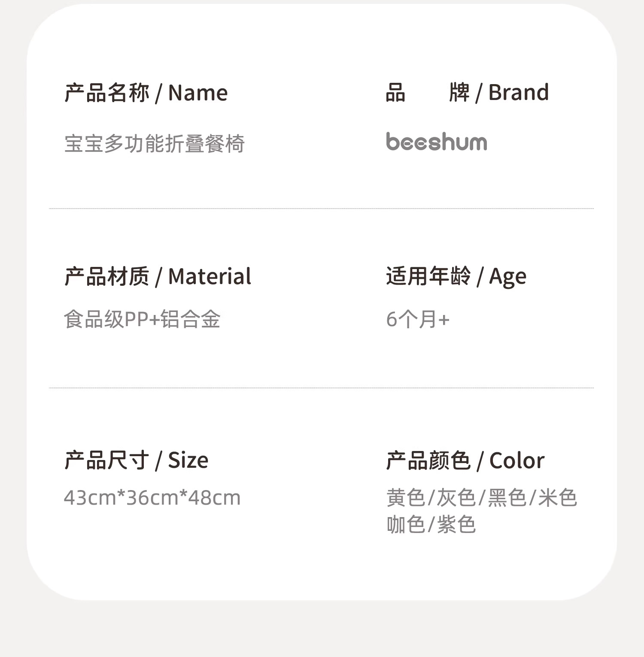The image size is (644, 657).
Task: Click the dotted divider below the Name row
Action: coord(321,209)
